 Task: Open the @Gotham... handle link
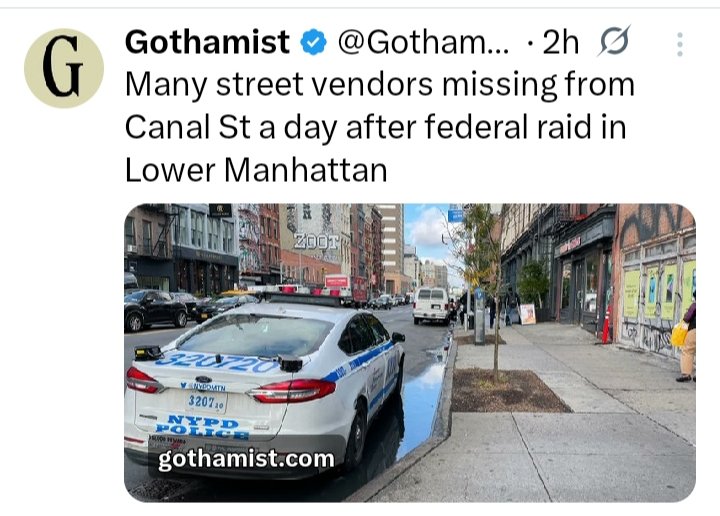(x=423, y=42)
